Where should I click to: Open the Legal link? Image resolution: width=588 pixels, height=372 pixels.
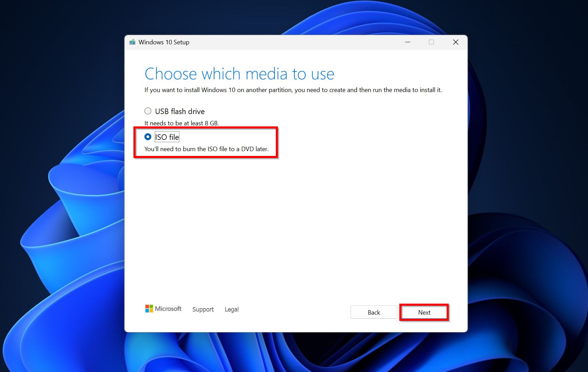(x=232, y=309)
